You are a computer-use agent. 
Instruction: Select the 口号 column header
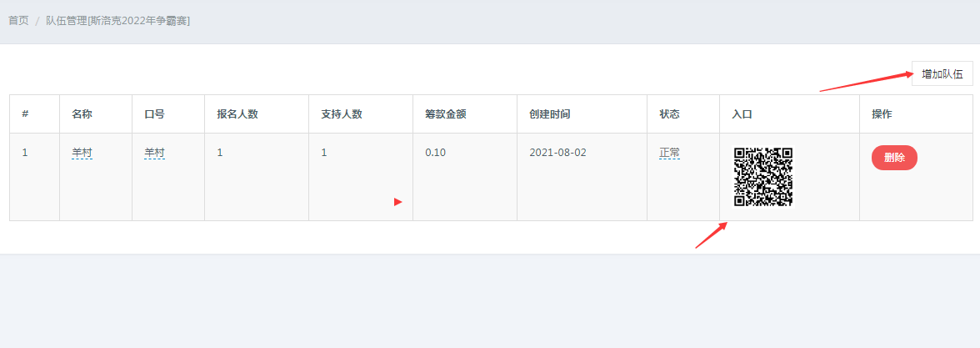pos(154,113)
